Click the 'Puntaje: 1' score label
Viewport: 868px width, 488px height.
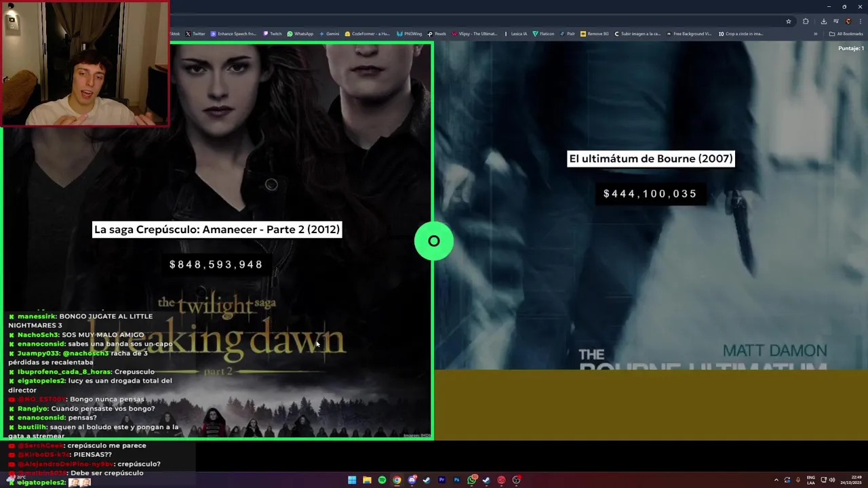(851, 48)
